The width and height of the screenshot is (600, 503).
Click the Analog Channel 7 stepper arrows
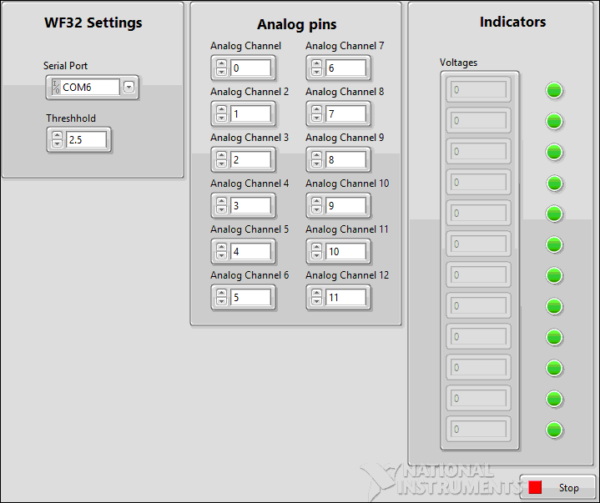317,68
